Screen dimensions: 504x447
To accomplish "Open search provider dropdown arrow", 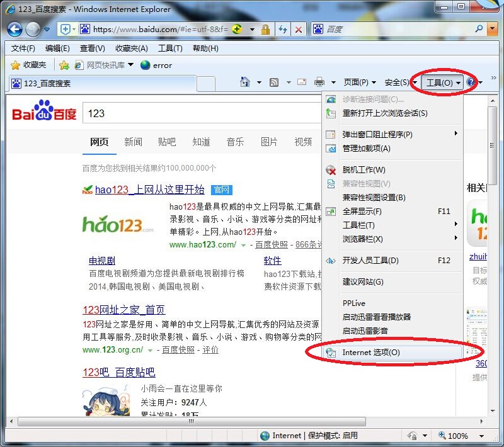I will pos(492,29).
